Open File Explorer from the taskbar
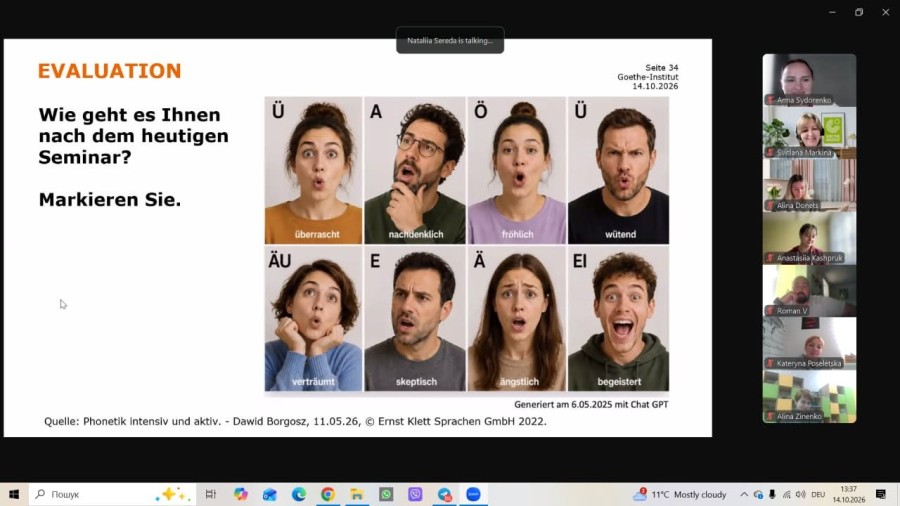This screenshot has width=900, height=506. [x=357, y=494]
